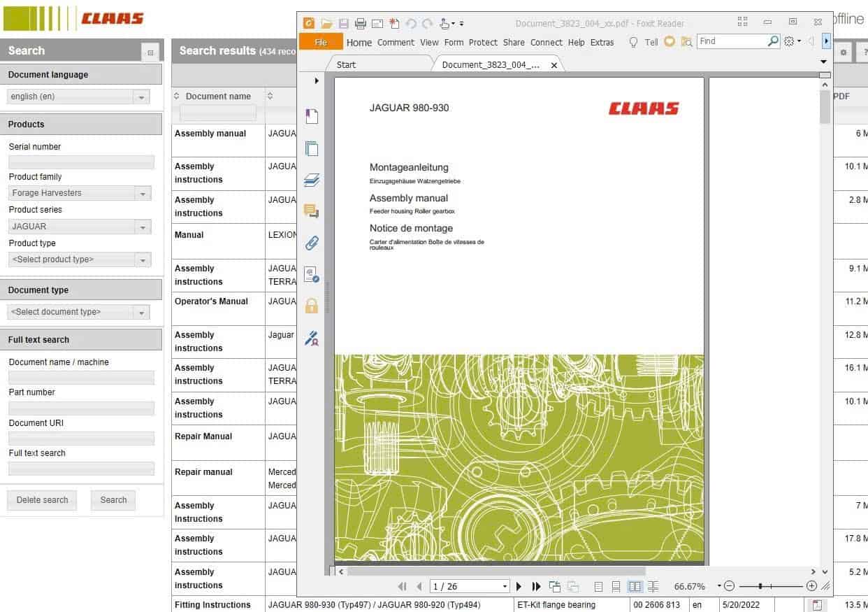The image size is (868, 612).
Task: Switch to the Start tab
Action: [x=347, y=64]
